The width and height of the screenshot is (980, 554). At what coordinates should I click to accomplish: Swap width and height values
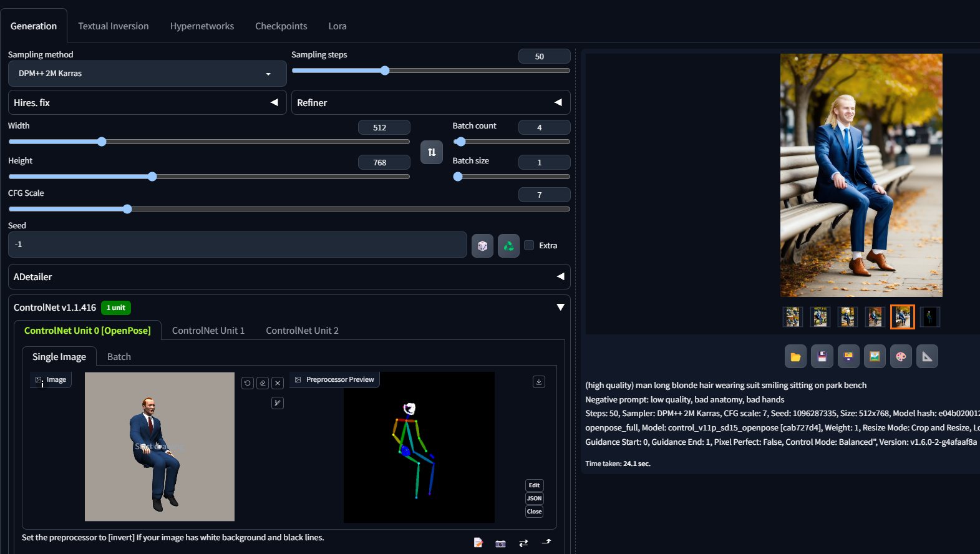(x=432, y=152)
